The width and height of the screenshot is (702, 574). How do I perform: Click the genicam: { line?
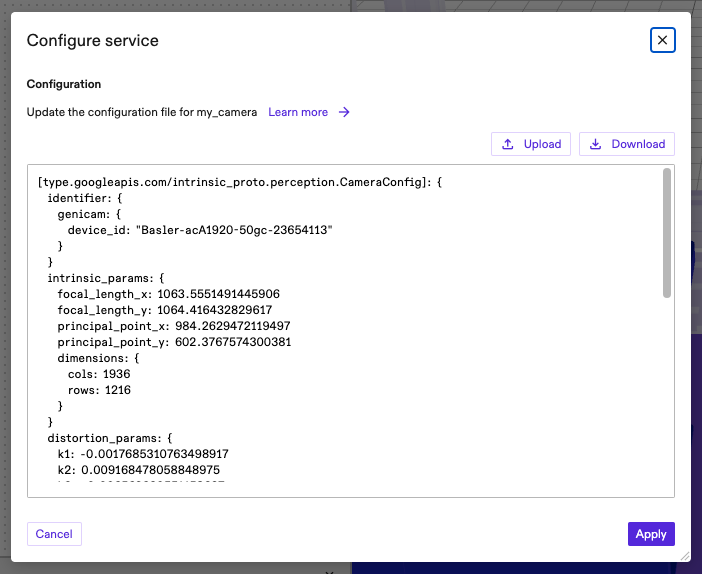[89, 214]
